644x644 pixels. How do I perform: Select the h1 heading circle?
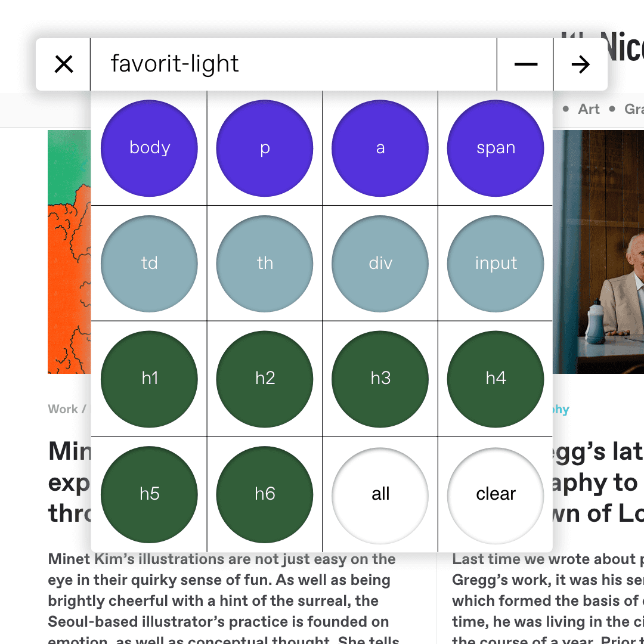pos(149,379)
